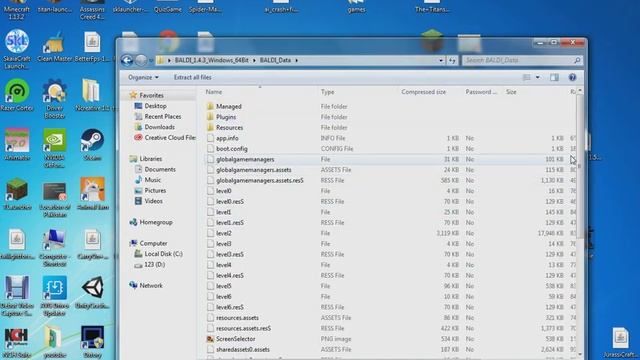
Task: Click the refresh button beside address bar
Action: coord(452,60)
